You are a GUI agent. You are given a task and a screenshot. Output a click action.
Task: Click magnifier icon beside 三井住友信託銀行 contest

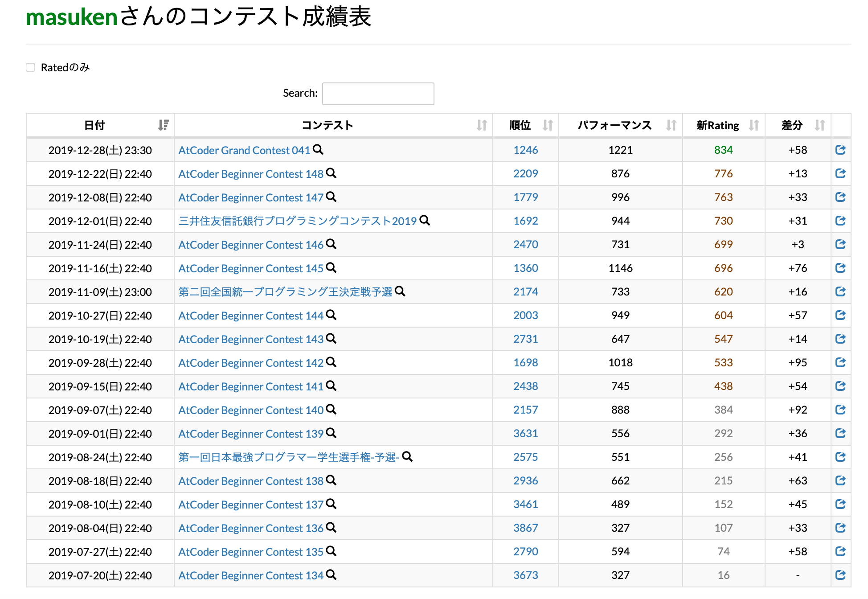click(x=425, y=220)
